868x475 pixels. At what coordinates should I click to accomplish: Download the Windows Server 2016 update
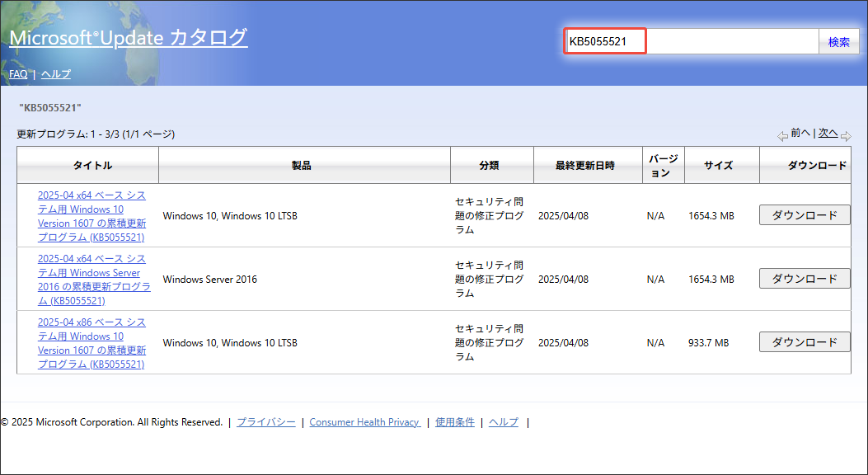tap(805, 279)
